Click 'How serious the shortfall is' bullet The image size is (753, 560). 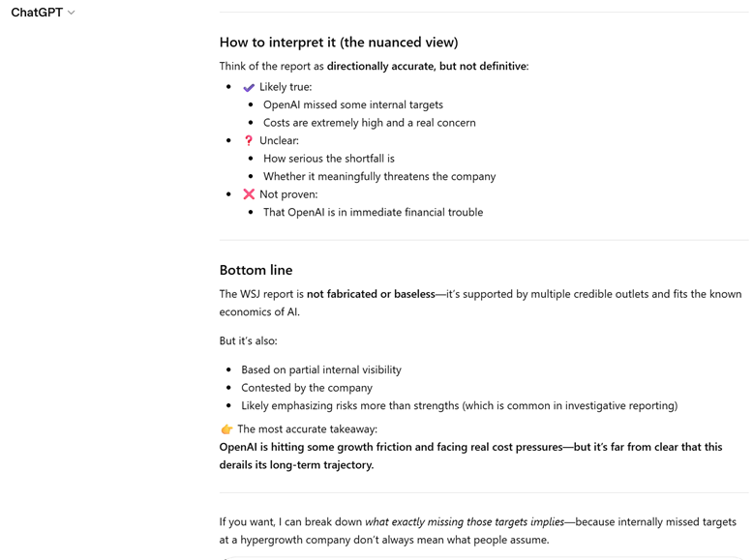point(328,159)
